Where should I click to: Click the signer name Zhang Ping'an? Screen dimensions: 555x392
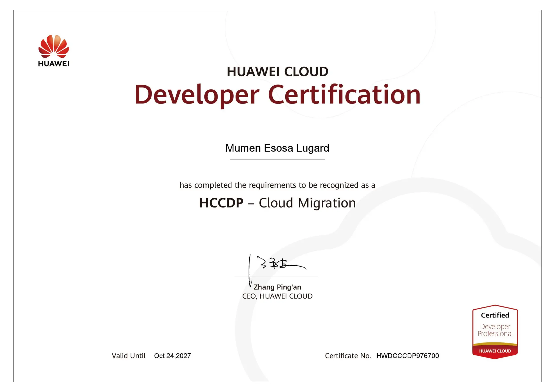tap(277, 287)
